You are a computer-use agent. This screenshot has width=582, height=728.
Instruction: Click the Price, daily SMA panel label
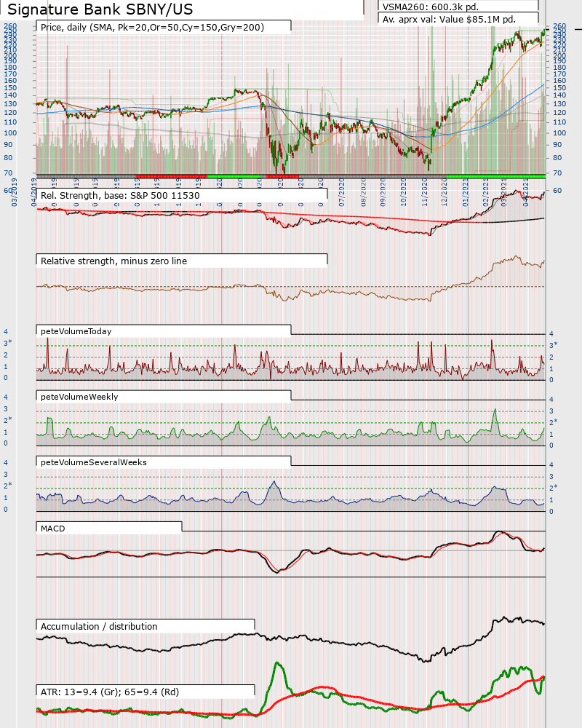(152, 28)
